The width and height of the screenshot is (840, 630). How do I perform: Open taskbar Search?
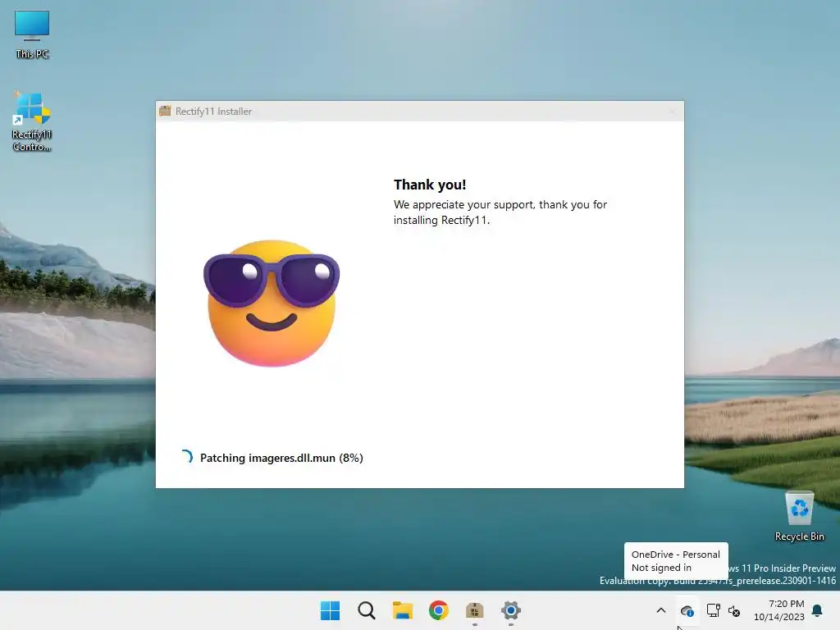(x=367, y=610)
